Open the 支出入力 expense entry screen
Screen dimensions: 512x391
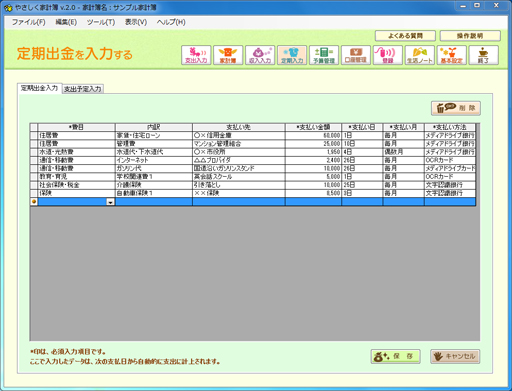coord(196,55)
